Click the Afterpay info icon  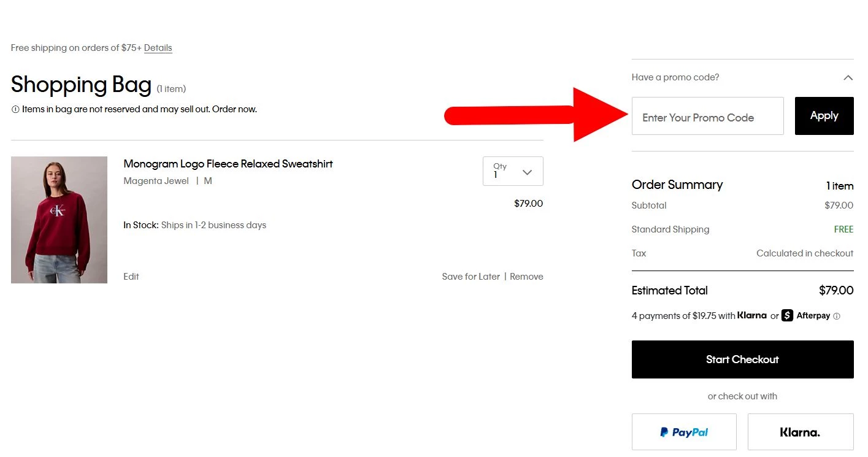837,317
